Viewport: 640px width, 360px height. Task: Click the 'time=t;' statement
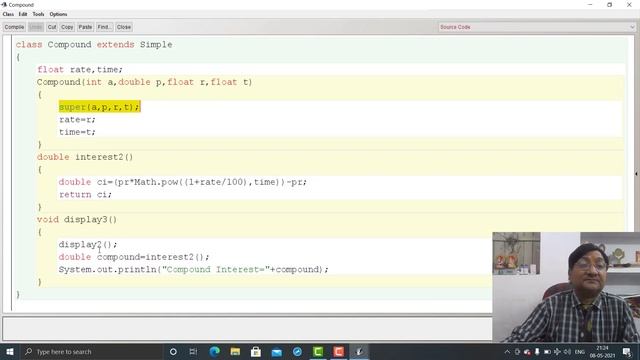pyautogui.click(x=77, y=132)
